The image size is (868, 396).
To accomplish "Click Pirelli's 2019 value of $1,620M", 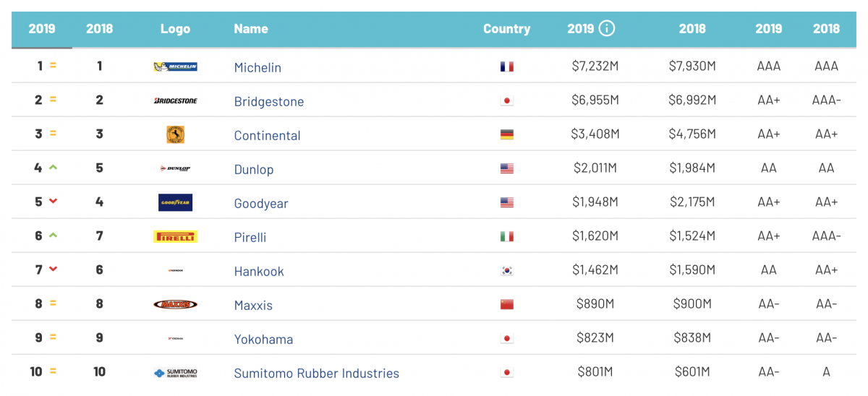I will click(595, 236).
